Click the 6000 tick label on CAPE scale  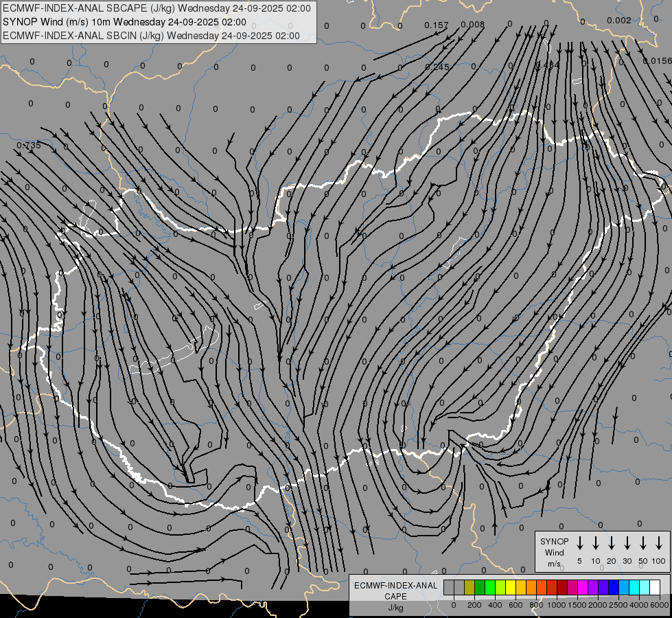[659, 605]
